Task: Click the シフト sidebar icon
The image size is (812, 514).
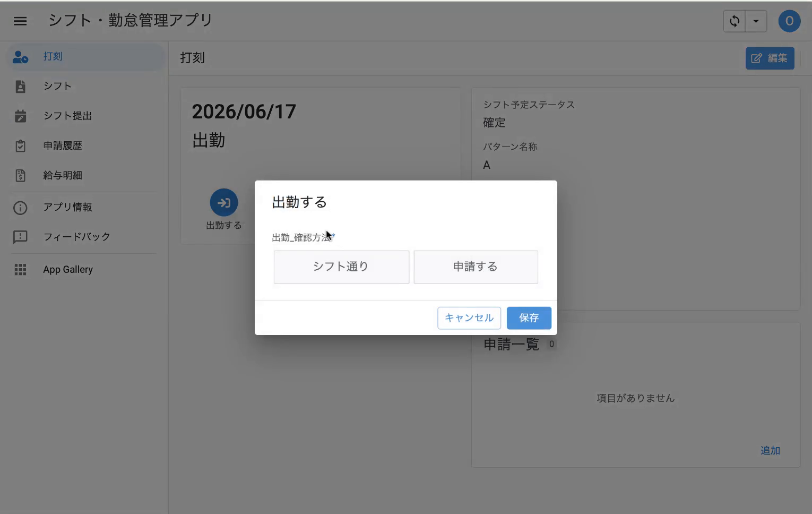Action: [x=20, y=87]
